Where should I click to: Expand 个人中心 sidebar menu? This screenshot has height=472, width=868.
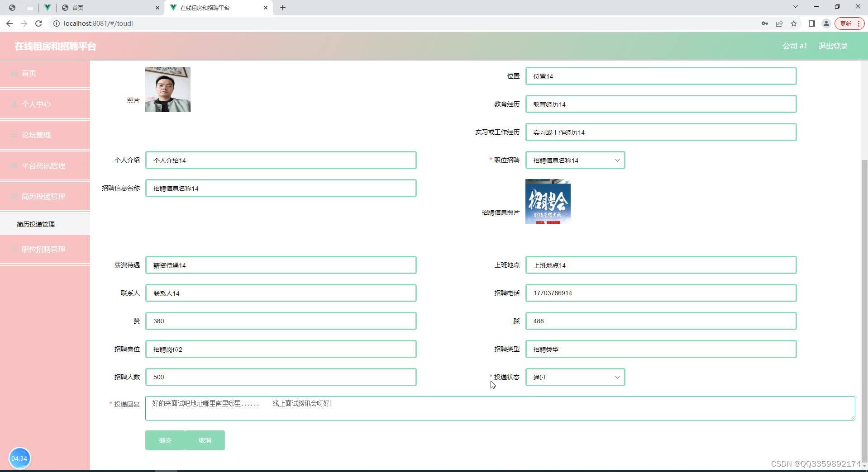pos(45,104)
